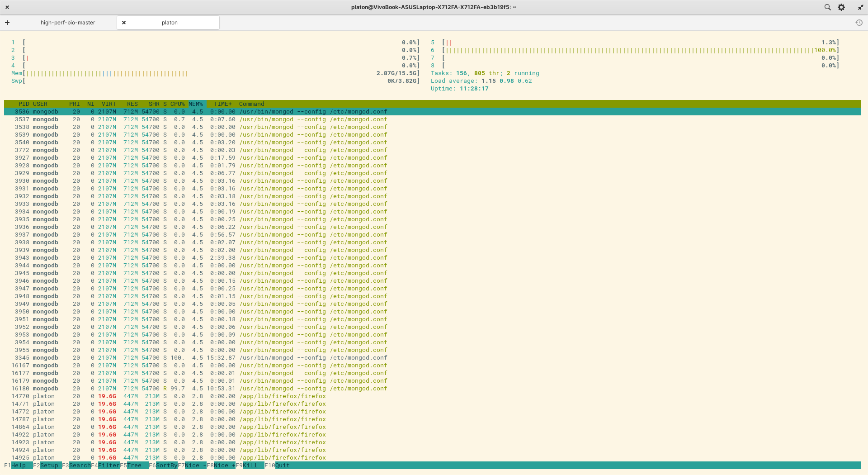Image resolution: width=868 pixels, height=475 pixels.
Task: Sort by the CPU% column header
Action: (178, 104)
